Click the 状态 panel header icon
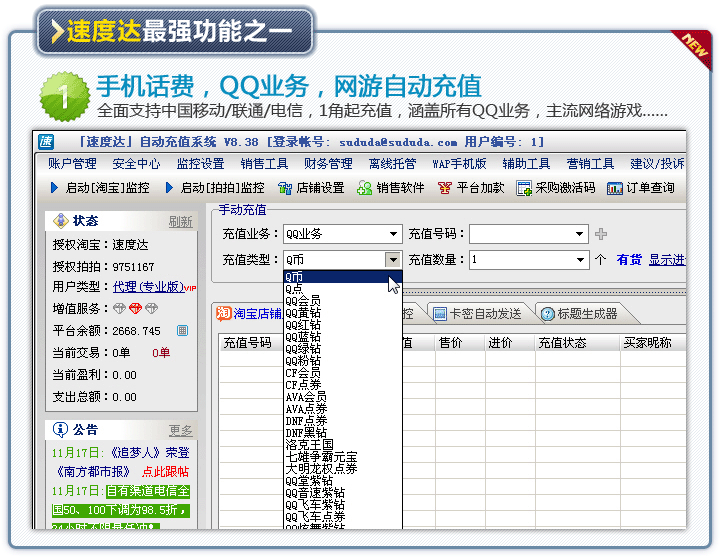 point(61,221)
